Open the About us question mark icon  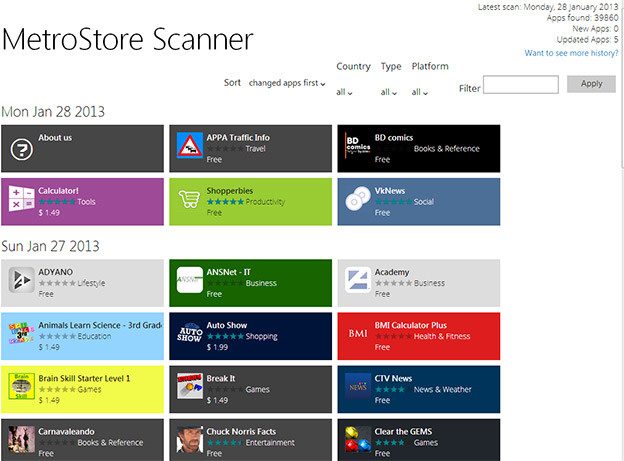(x=21, y=149)
